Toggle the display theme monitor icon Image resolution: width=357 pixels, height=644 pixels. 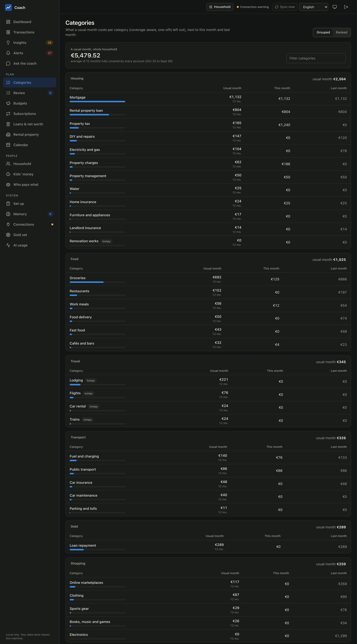[x=334, y=7]
